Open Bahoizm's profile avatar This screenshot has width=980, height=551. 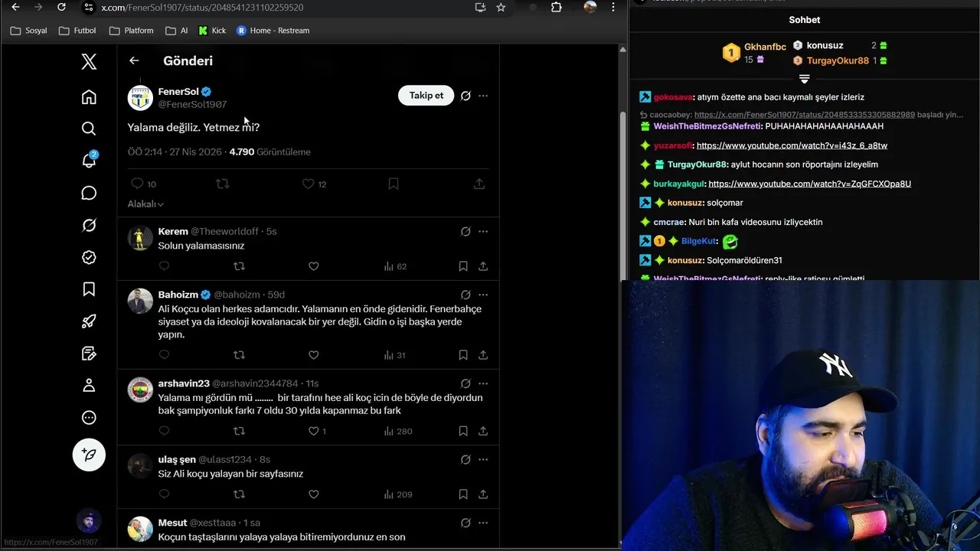pyautogui.click(x=140, y=301)
